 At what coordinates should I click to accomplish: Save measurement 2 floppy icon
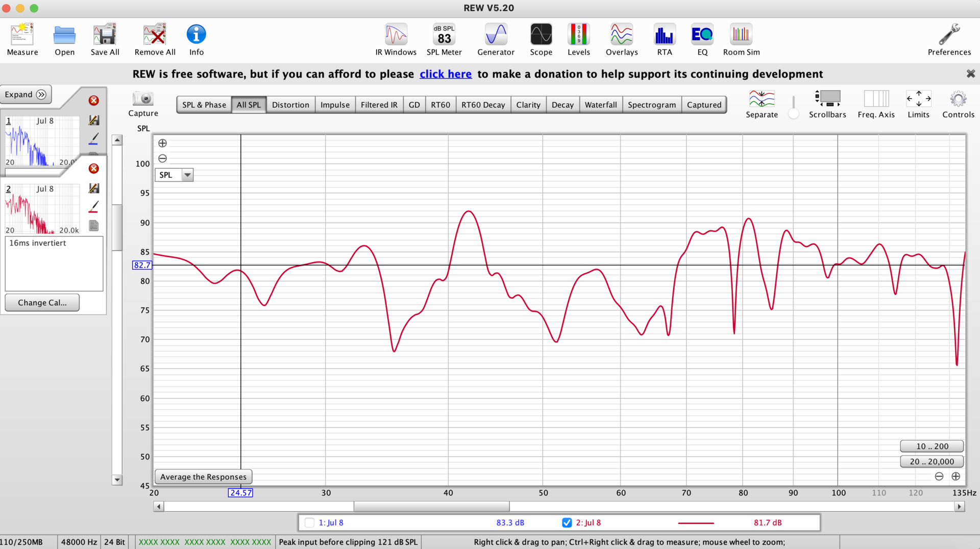[93, 188]
